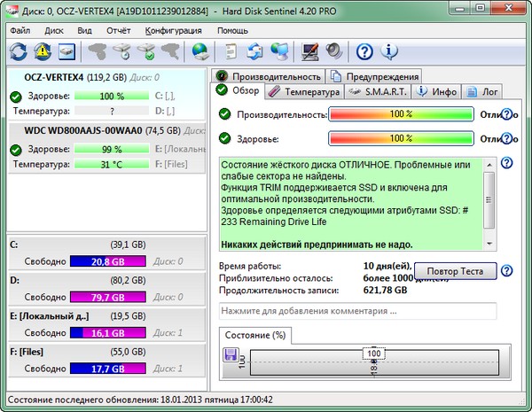The width and height of the screenshot is (532, 412).
Task: Switch to the Температура tab
Action: coord(304,91)
